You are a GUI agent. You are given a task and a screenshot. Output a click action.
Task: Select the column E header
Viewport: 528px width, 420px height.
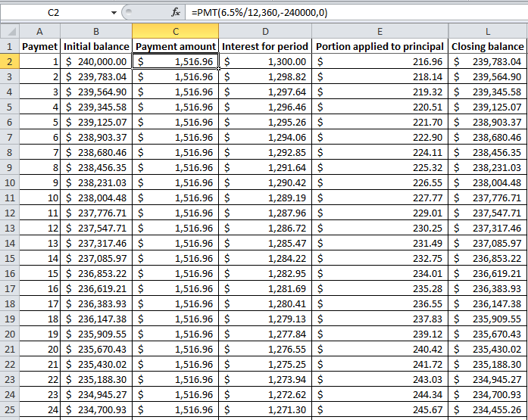click(x=380, y=31)
